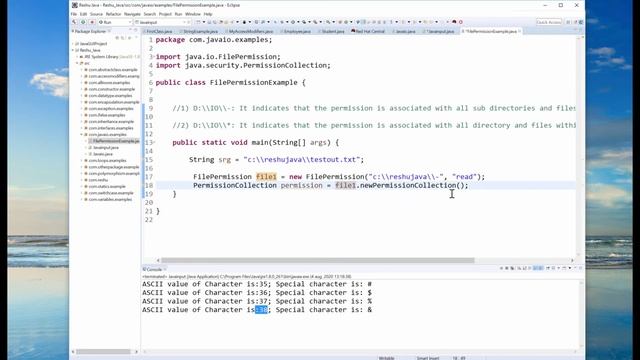Click the main method fold marker at line 13

tap(153, 142)
